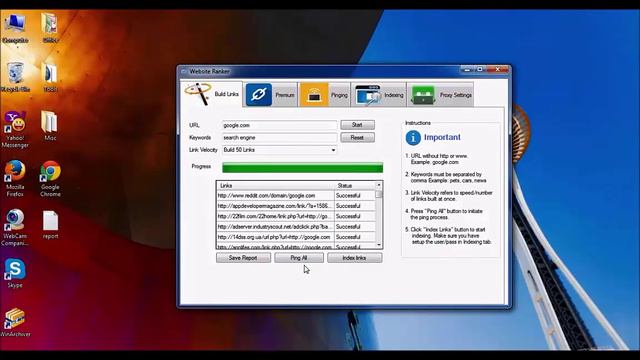Click the orange Pinging icon
The width and height of the screenshot is (640, 360).
pos(314,95)
